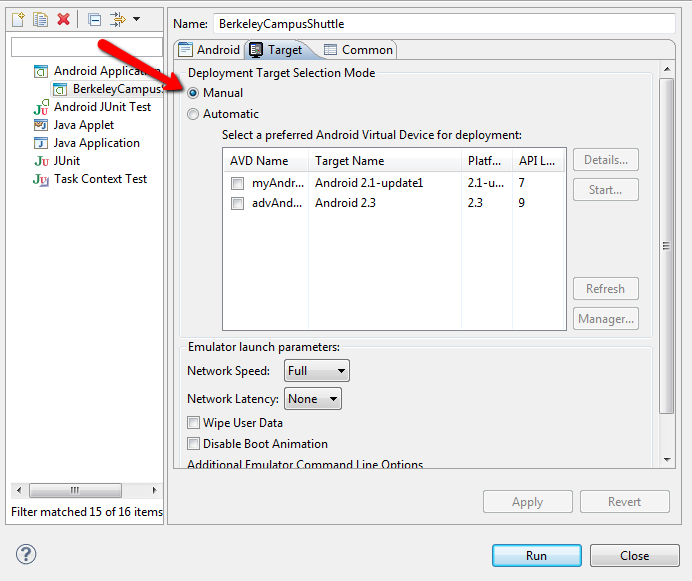This screenshot has width=692, height=581.
Task: Toggle Disable Boot Animation checkbox
Action: tap(194, 444)
